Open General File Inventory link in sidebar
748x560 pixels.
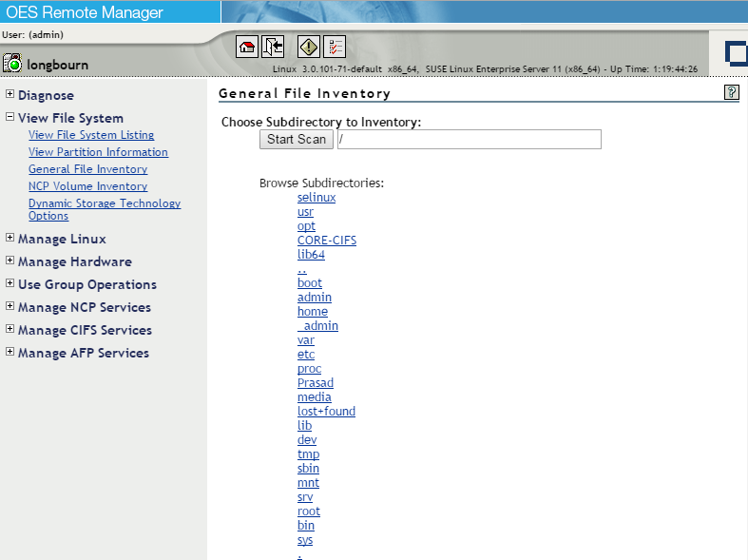(88, 169)
